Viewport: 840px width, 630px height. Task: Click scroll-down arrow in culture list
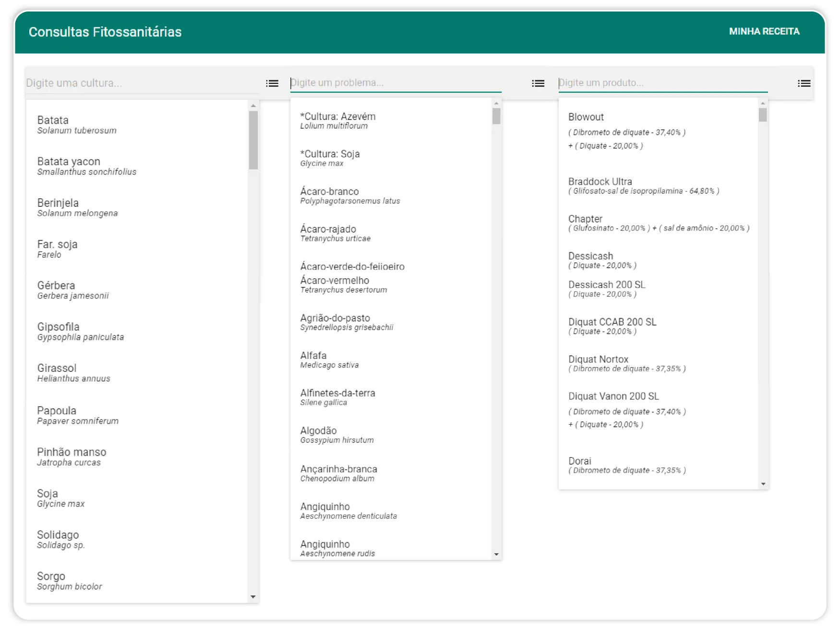point(253,597)
